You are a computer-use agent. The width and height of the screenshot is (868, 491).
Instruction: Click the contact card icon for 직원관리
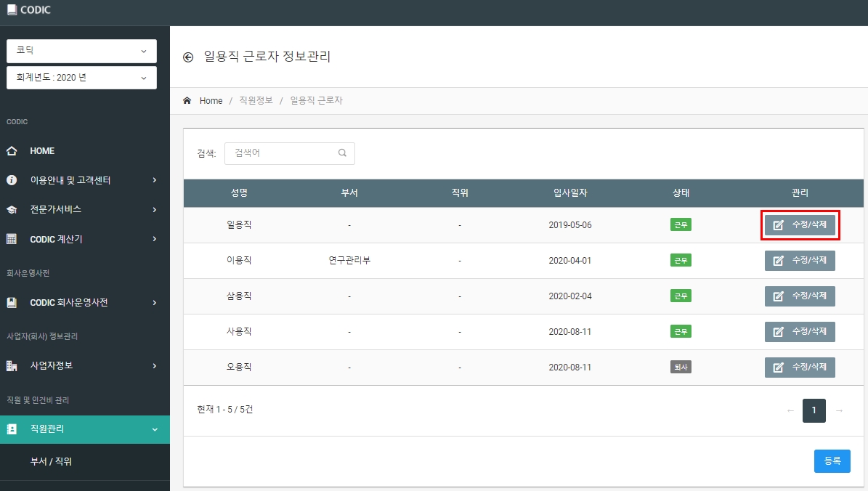tap(12, 429)
